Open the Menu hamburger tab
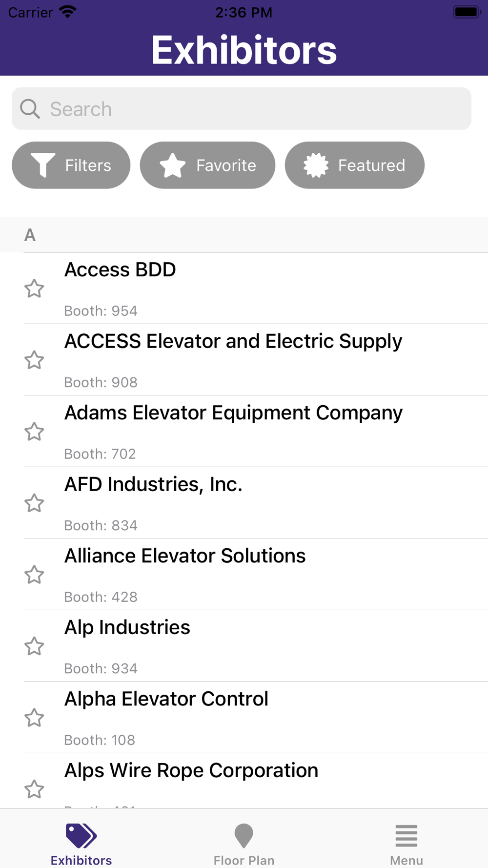 (406, 843)
